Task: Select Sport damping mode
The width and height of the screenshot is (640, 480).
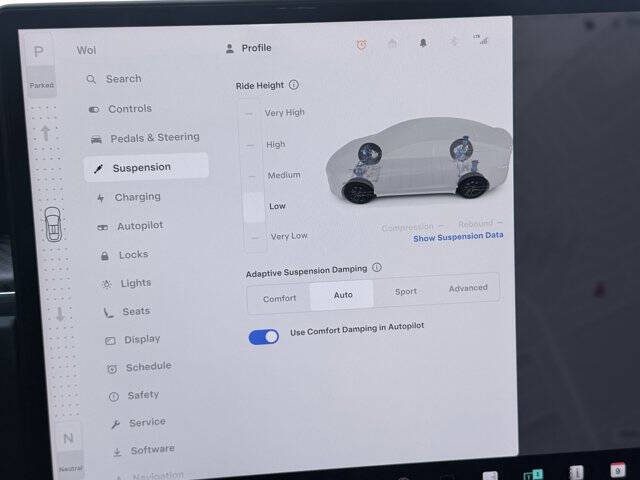Action: [405, 292]
